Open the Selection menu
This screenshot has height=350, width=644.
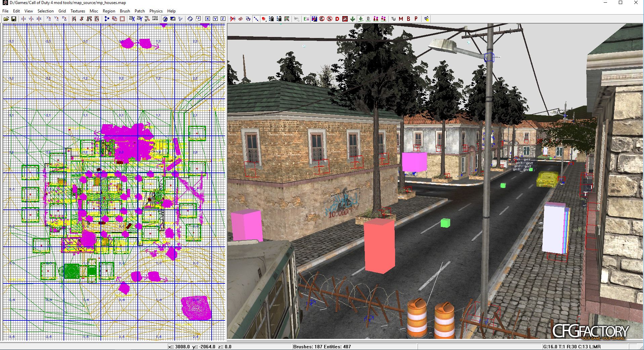(x=45, y=11)
